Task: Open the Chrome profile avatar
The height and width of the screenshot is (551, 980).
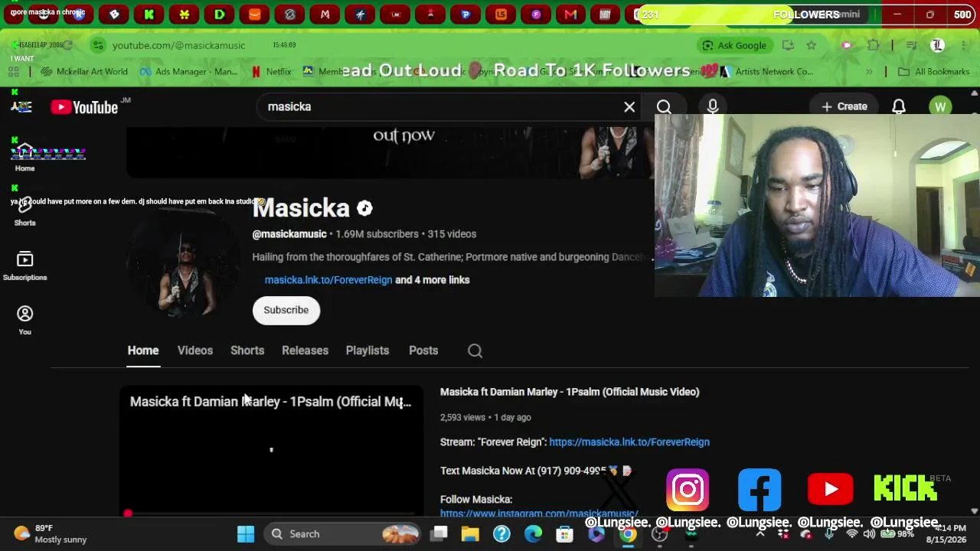Action: pyautogui.click(x=937, y=45)
